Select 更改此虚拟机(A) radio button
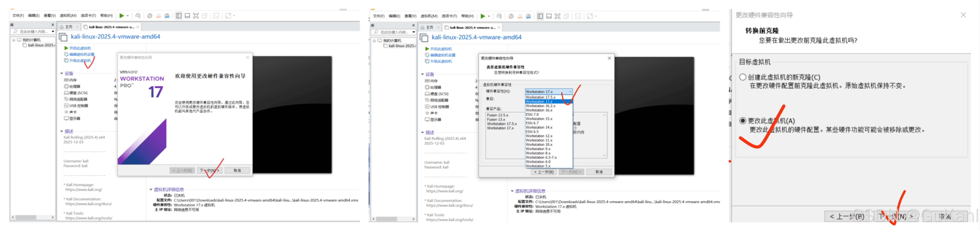This screenshot has width=980, height=231. coord(742,121)
